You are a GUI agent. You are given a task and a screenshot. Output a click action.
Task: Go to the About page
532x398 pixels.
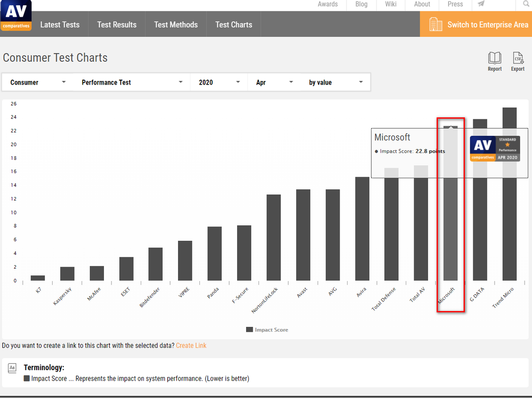click(x=422, y=4)
